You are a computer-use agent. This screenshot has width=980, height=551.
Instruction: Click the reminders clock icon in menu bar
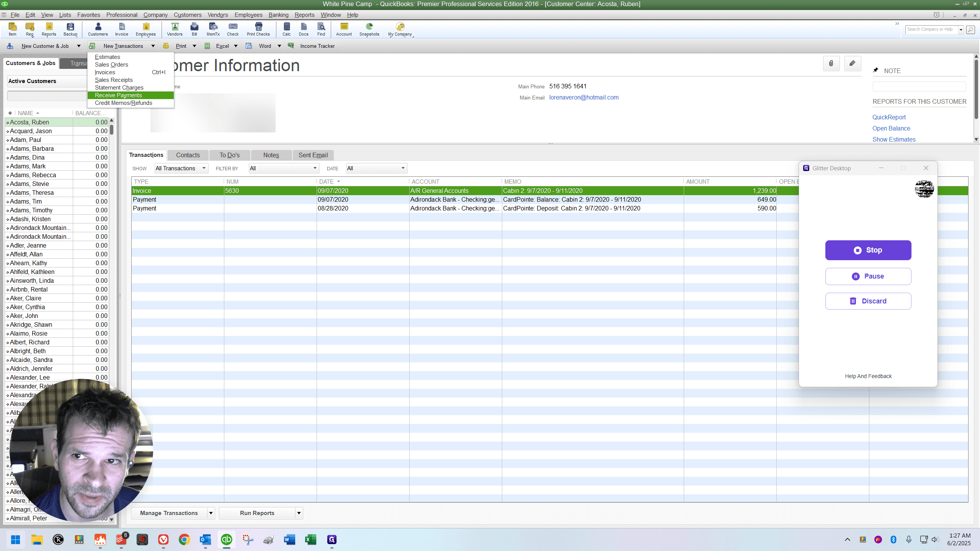coord(936,15)
